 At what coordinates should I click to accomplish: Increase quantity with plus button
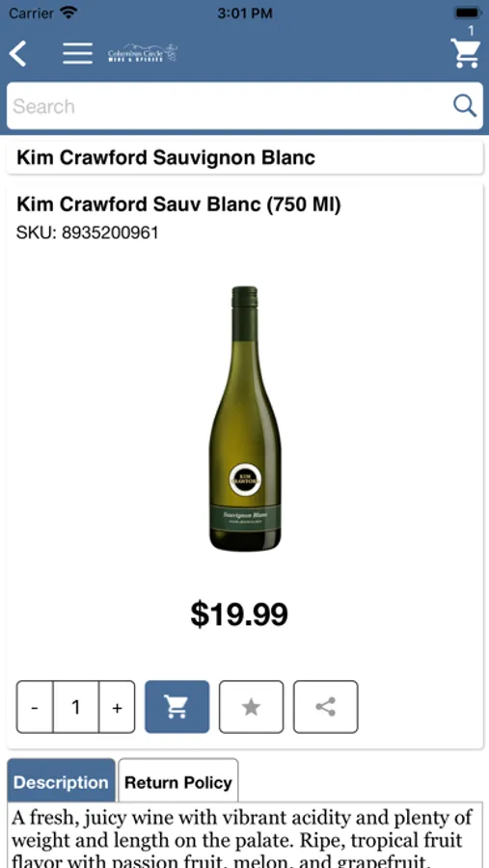pyautogui.click(x=117, y=707)
